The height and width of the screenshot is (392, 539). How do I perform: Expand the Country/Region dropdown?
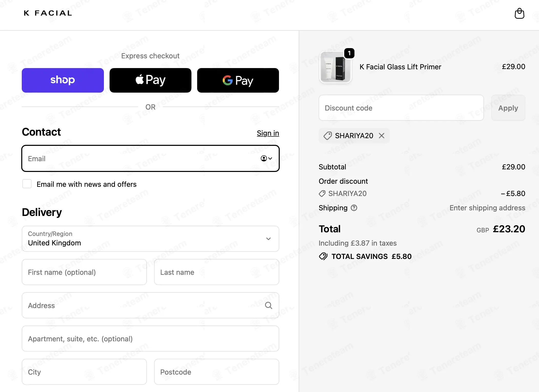tap(150, 239)
